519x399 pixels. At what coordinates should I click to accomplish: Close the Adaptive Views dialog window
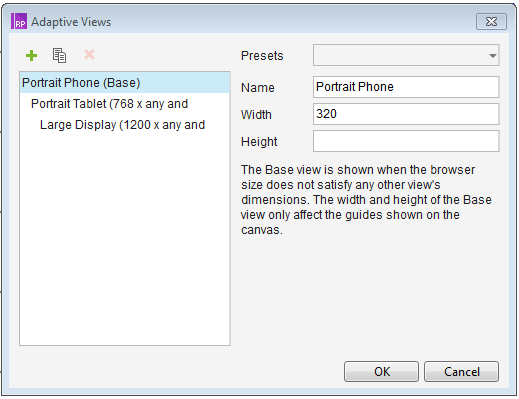click(491, 22)
